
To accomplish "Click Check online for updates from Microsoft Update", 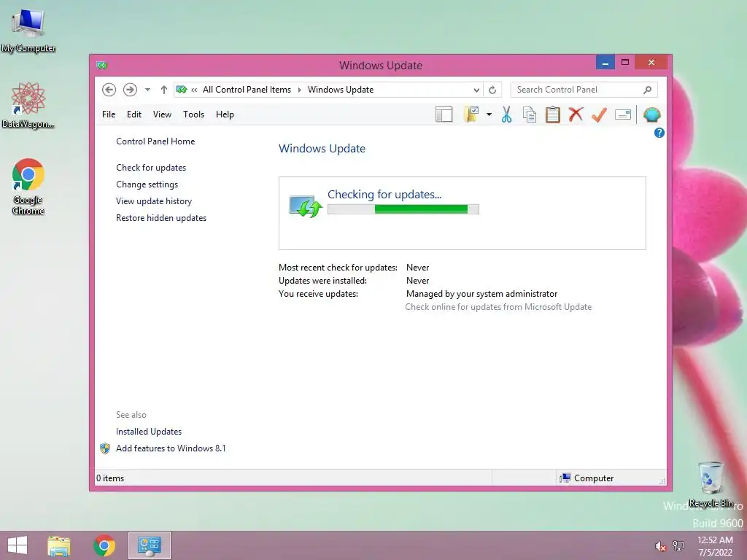I will coord(498,307).
